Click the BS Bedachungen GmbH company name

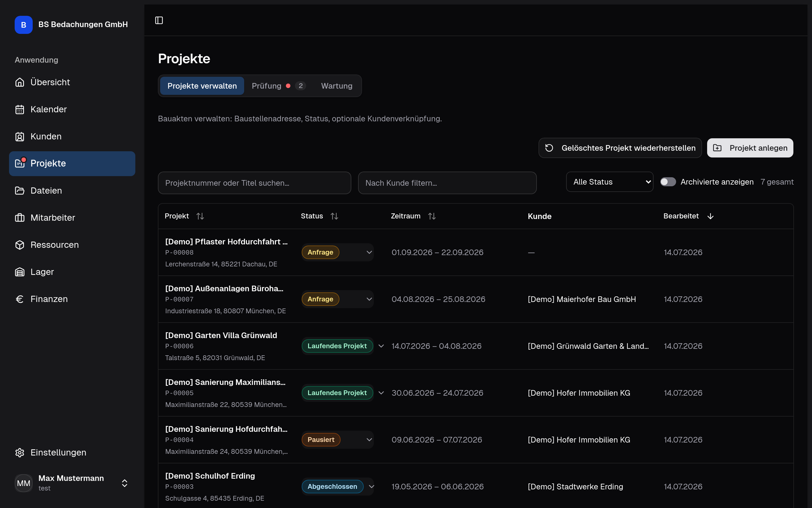[83, 24]
